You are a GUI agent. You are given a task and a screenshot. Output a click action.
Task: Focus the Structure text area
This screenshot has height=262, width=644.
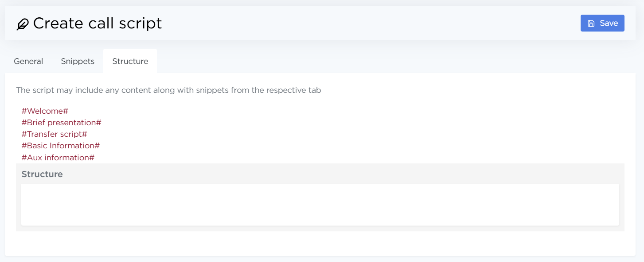pyautogui.click(x=320, y=205)
